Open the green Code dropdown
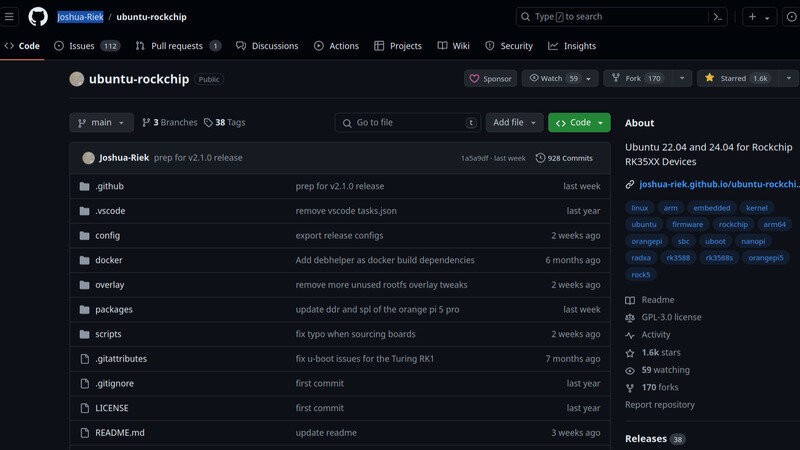Image resolution: width=800 pixels, height=450 pixels. pyautogui.click(x=579, y=122)
